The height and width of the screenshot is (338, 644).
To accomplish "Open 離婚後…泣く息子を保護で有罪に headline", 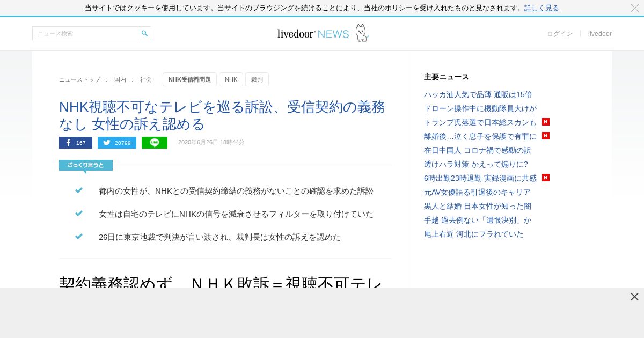I will [x=480, y=136].
